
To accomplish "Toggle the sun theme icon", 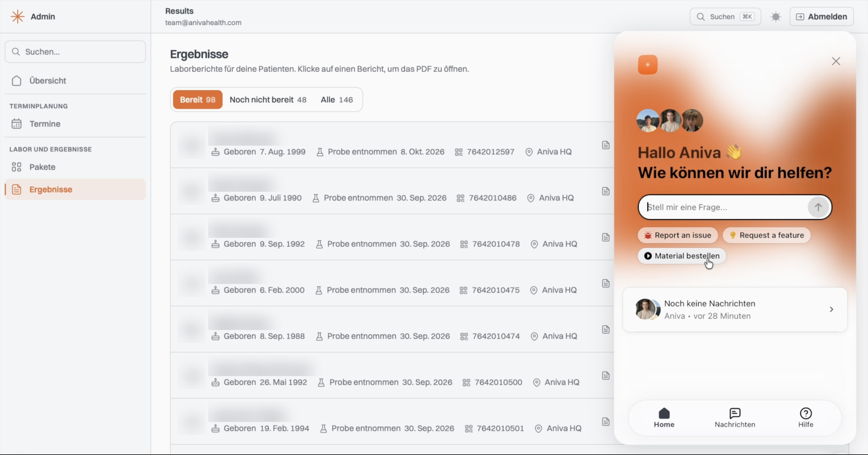I will coord(776,17).
